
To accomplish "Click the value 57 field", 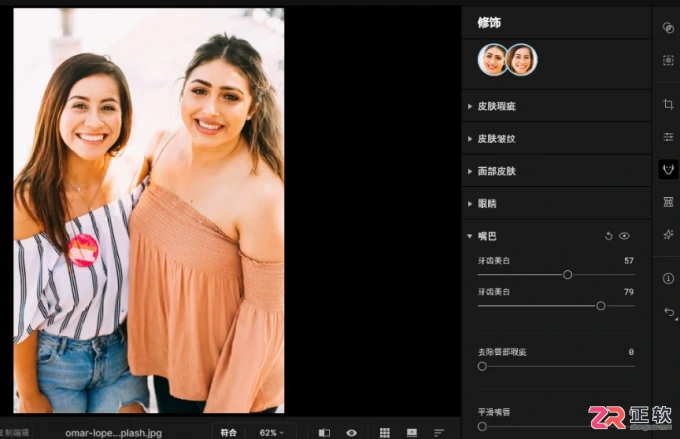I will pyautogui.click(x=629, y=261).
